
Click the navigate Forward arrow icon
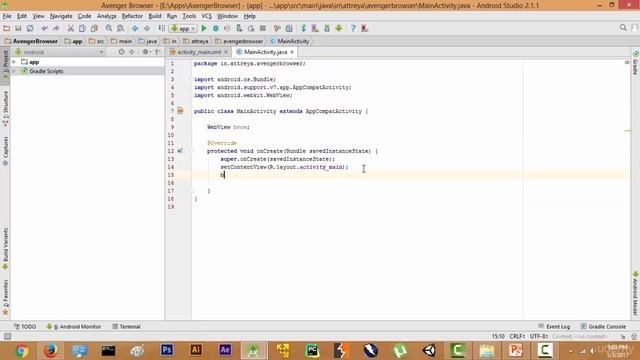pyautogui.click(x=147, y=28)
